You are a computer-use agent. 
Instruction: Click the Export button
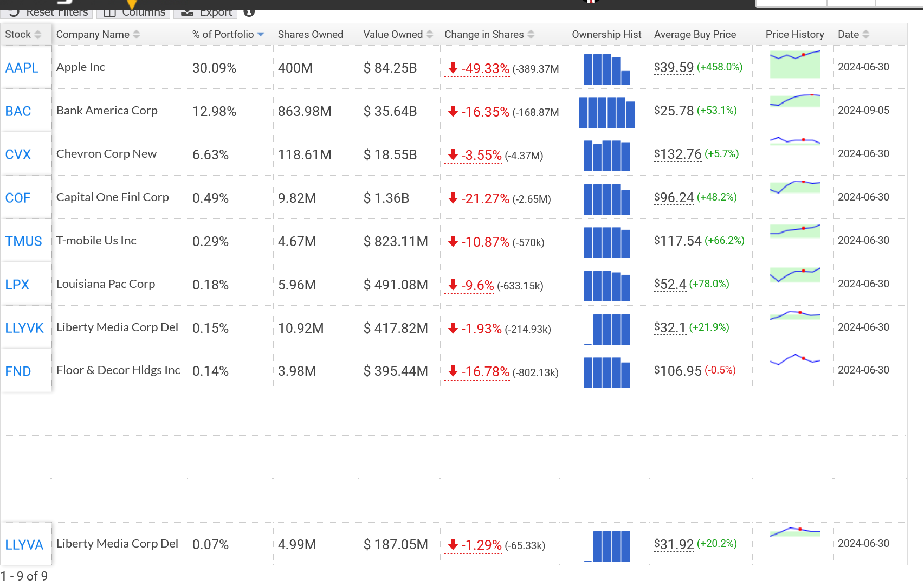(206, 12)
